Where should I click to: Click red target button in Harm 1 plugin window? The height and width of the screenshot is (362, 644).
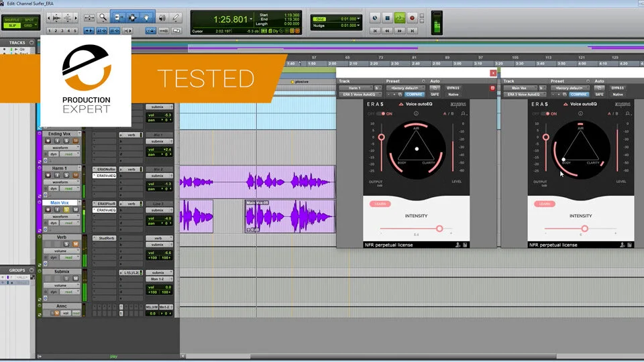click(492, 88)
